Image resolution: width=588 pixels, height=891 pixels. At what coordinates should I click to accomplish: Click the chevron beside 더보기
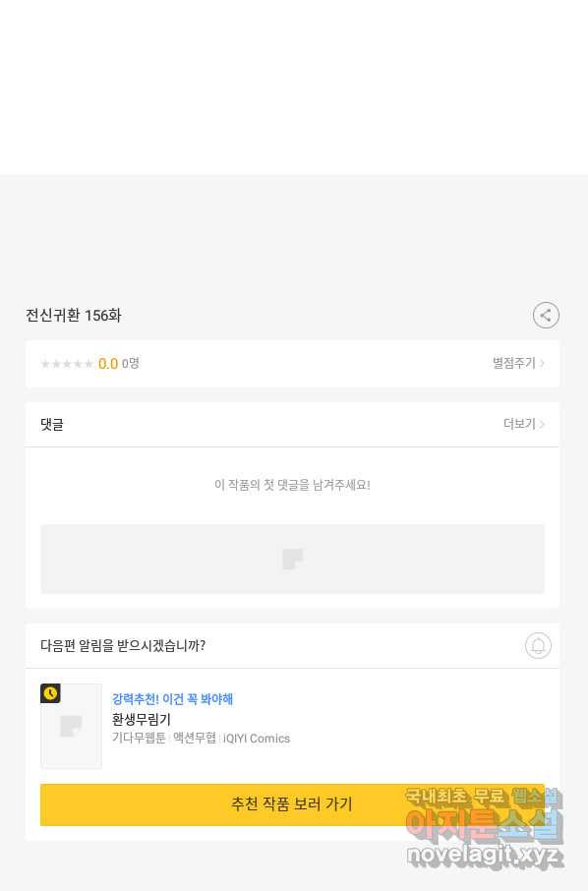point(542,424)
